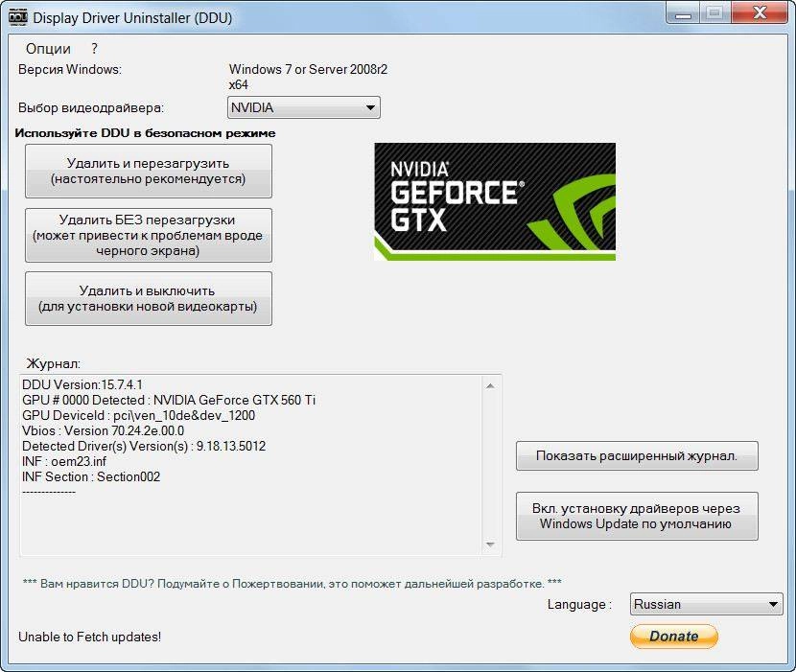Image resolution: width=796 pixels, height=672 pixels.
Task: Enable driver install via Windows Update button
Action: [x=637, y=516]
